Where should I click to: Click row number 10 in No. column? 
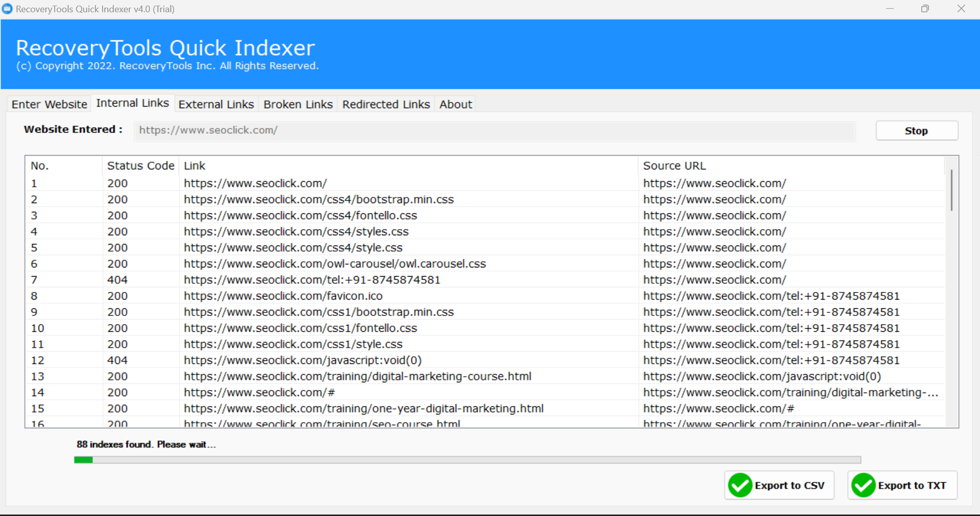(37, 328)
